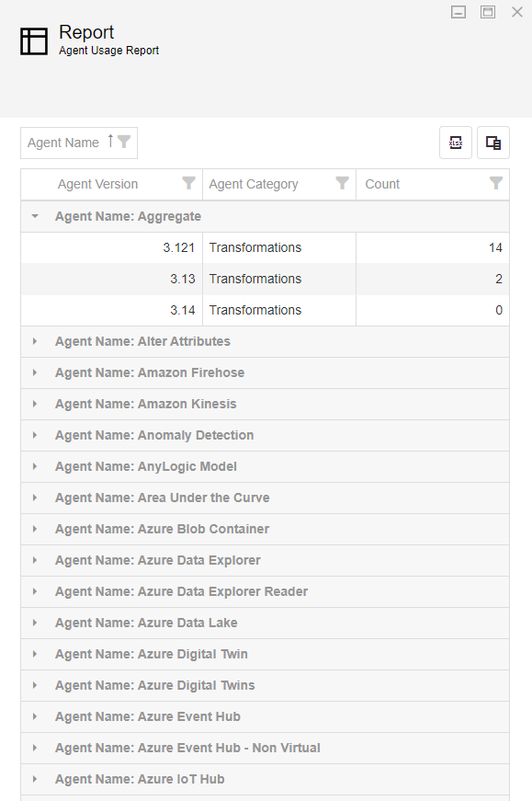Viewport: 532px width, 801px height.
Task: Expand the Azure IoT Hub agent group
Action: click(34, 779)
